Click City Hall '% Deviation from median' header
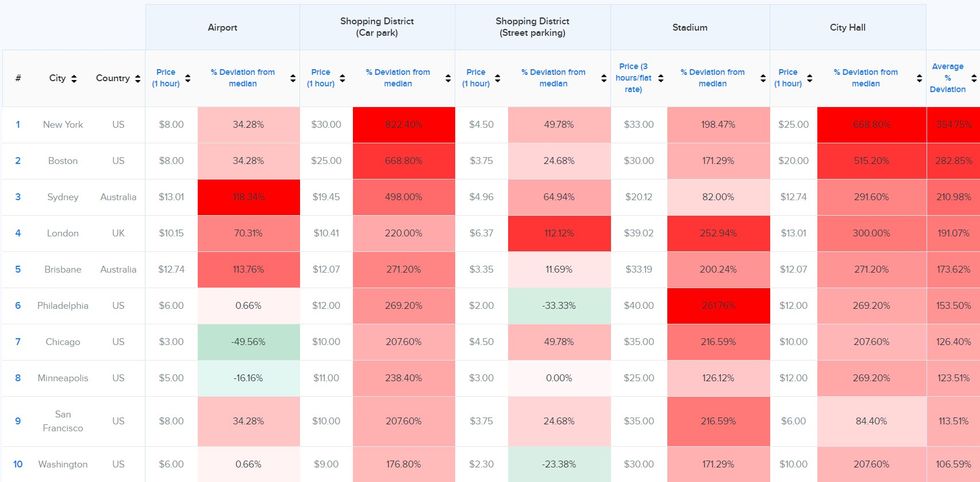The image size is (980, 482). [866, 78]
